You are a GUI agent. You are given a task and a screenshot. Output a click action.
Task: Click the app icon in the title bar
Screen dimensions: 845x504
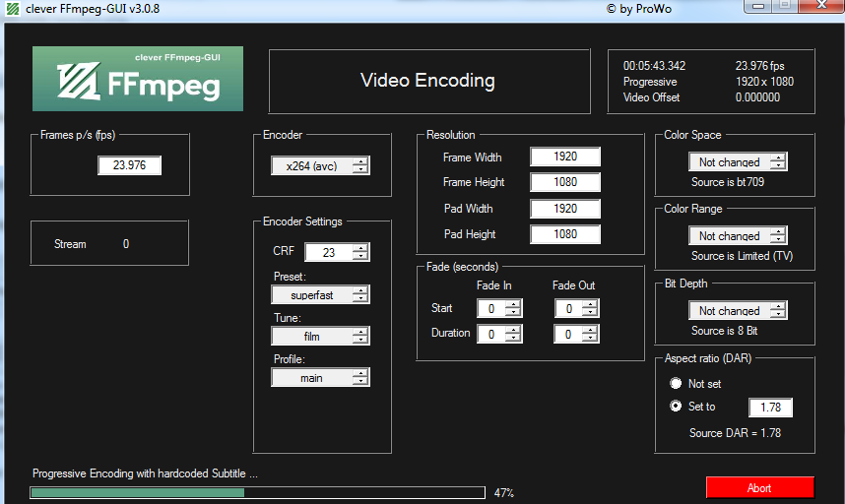(13, 9)
